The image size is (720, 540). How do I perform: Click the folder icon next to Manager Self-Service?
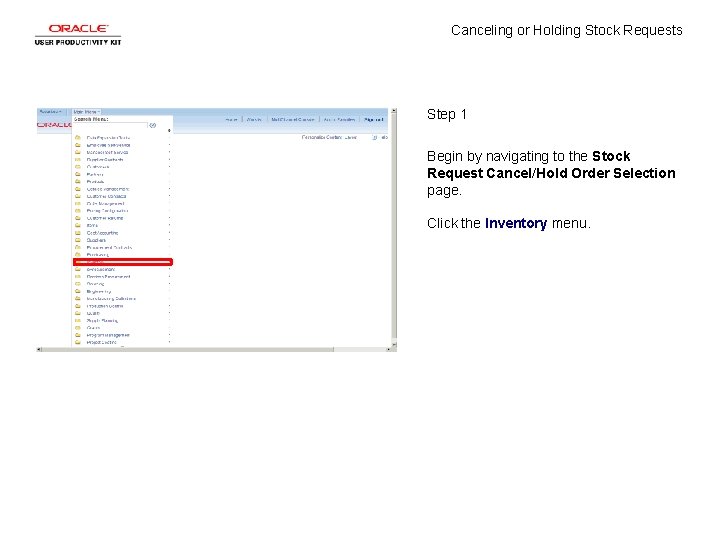click(78, 152)
